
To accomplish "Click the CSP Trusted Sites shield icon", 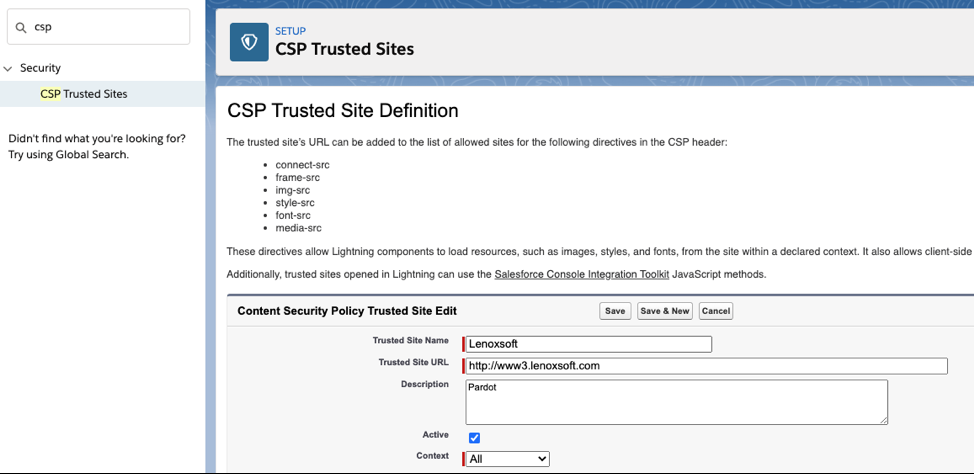I will coord(249,42).
